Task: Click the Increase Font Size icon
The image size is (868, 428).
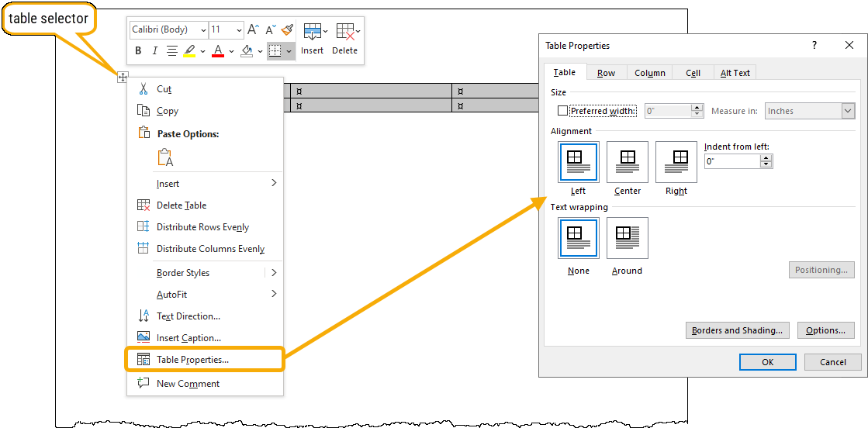Action: [x=253, y=30]
